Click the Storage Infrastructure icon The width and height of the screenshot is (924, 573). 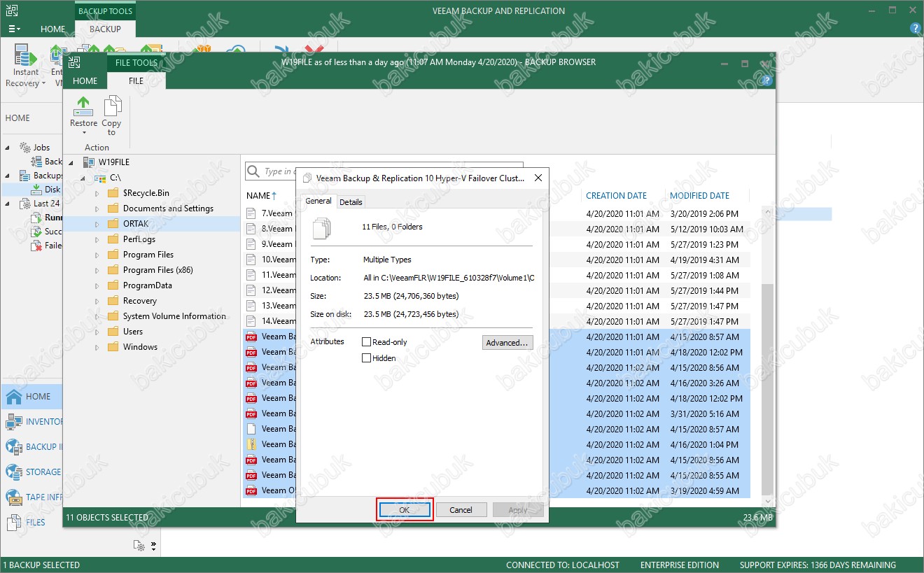[13, 472]
